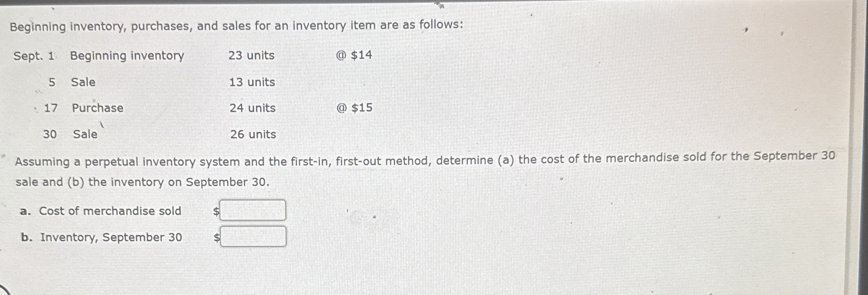The width and height of the screenshot is (868, 295).
Task: Click the 'a. Cost of merchandise sold' label
Action: coord(101,211)
